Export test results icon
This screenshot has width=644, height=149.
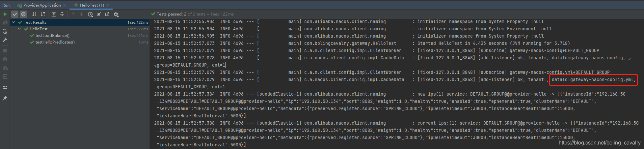click(107, 14)
